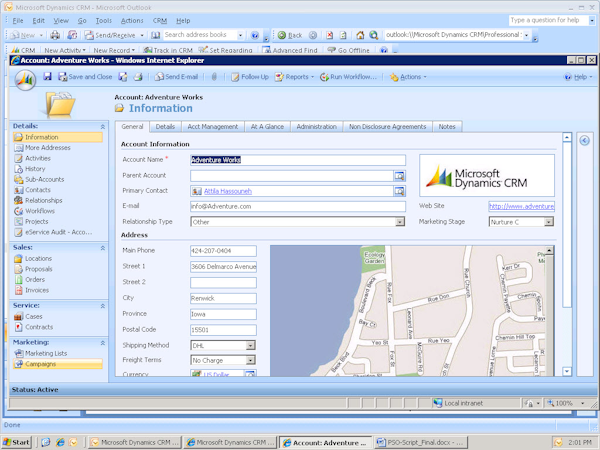Open the Marketing Stage dropdown

[x=548, y=222]
